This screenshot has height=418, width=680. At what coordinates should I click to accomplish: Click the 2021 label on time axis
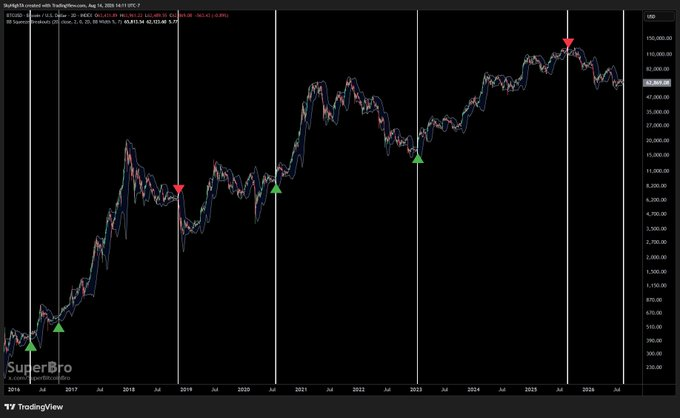pos(301,389)
